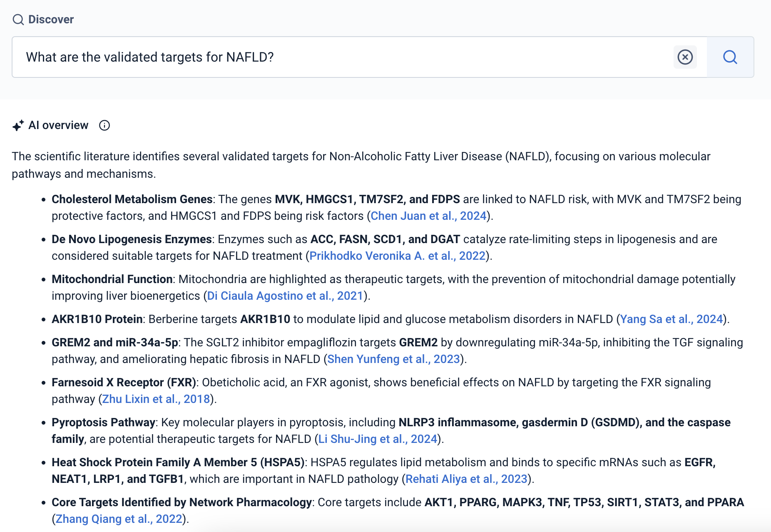Open the Rehati Aliya et al., 2023 reference

[466, 479]
